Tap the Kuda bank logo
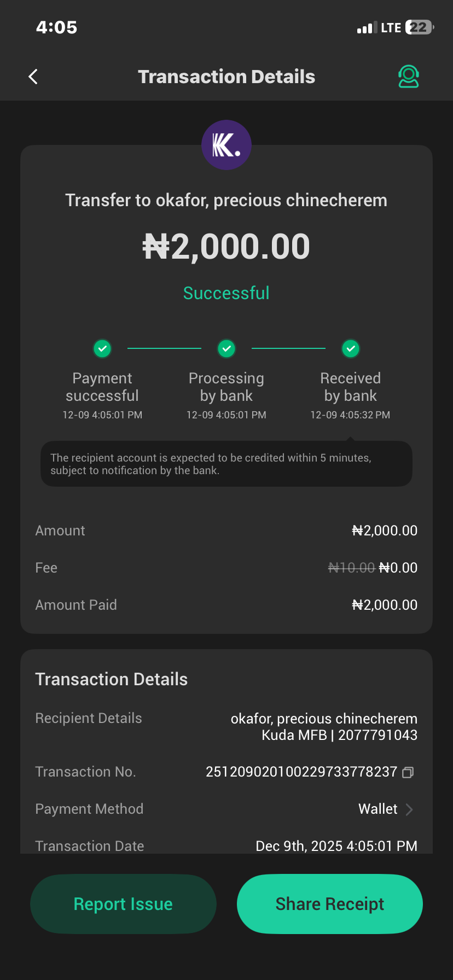Image resolution: width=453 pixels, height=980 pixels. point(226,145)
